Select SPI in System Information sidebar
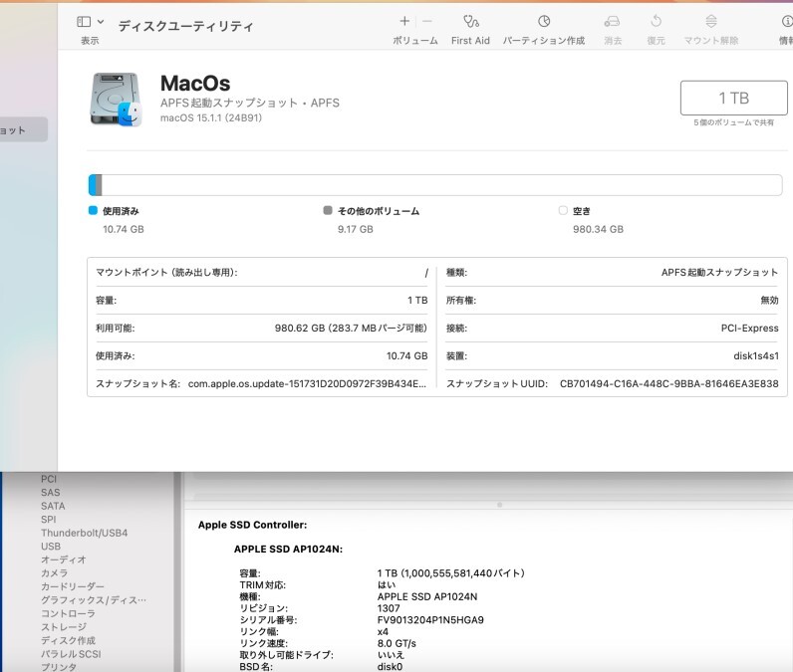The image size is (793, 672). click(x=49, y=520)
